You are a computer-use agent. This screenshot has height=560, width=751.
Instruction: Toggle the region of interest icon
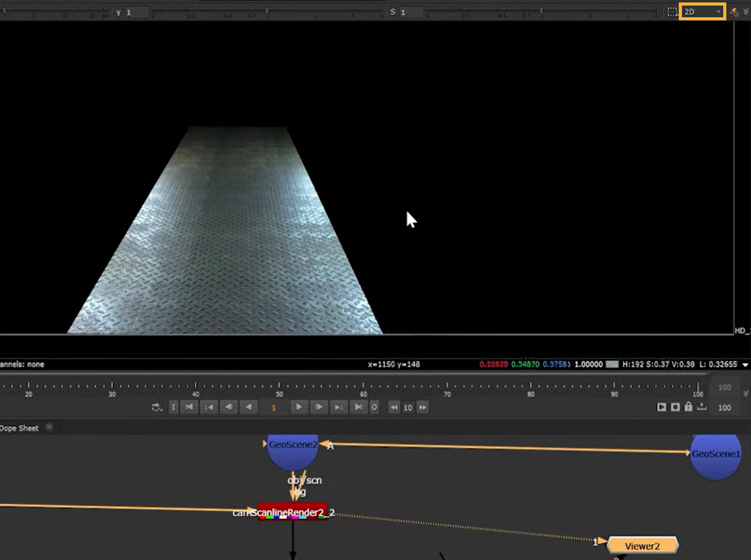coord(672,12)
